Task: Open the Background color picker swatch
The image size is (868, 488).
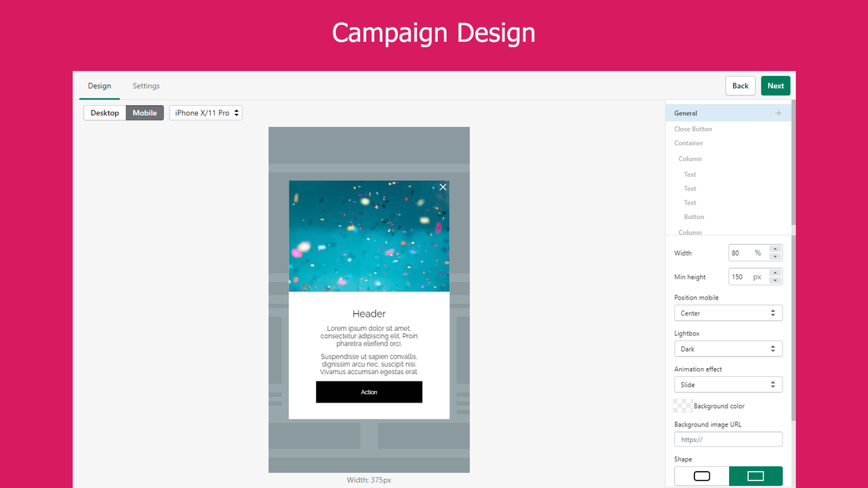Action: click(x=683, y=405)
